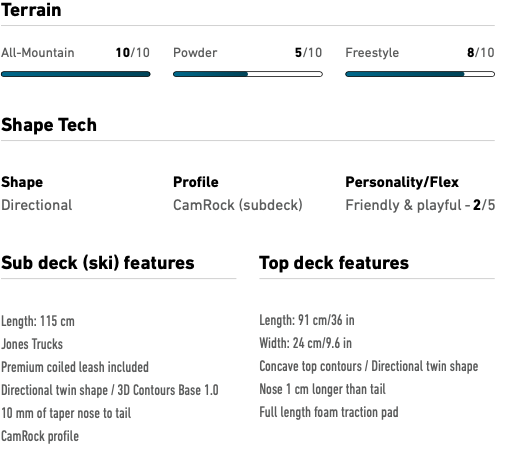Image resolution: width=505 pixels, height=452 pixels.
Task: Click the Freestyle rating progress bar
Action: pos(420,74)
